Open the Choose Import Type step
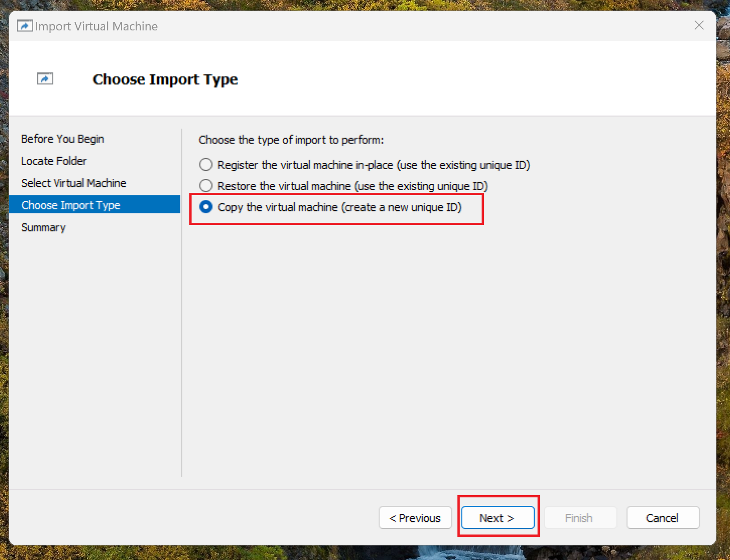 click(x=94, y=204)
